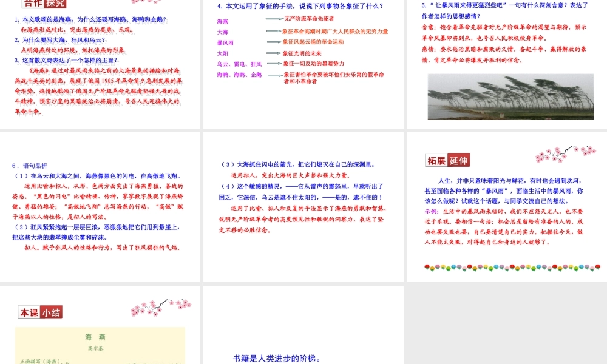Click sentence (3) 大海抓住闪电的箭光
The image size is (607, 364).
pyautogui.click(x=298, y=164)
